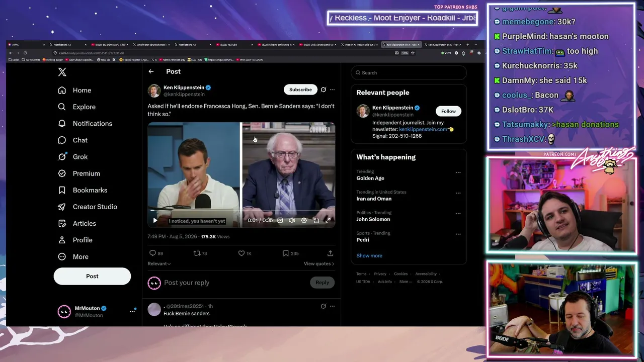Expand the Relevant reply sort dropdown
Viewport: 644px width, 362px height.
coord(159,263)
